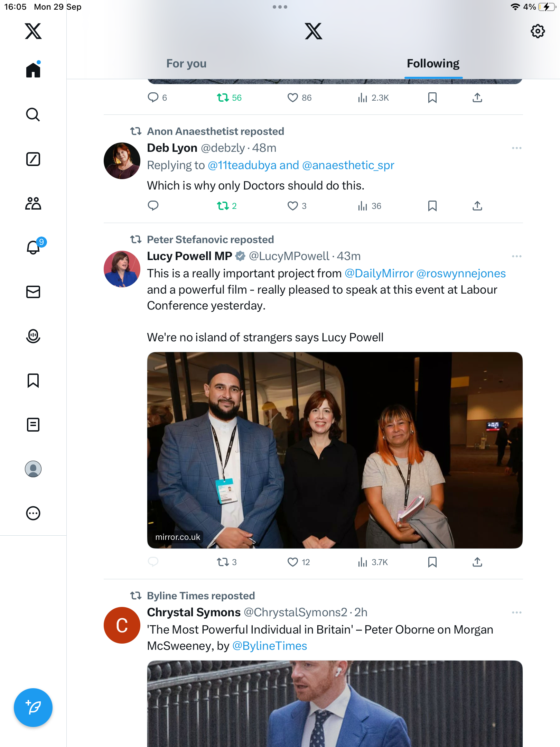
Task: Open notifications bell with 9 badge
Action: tap(34, 247)
